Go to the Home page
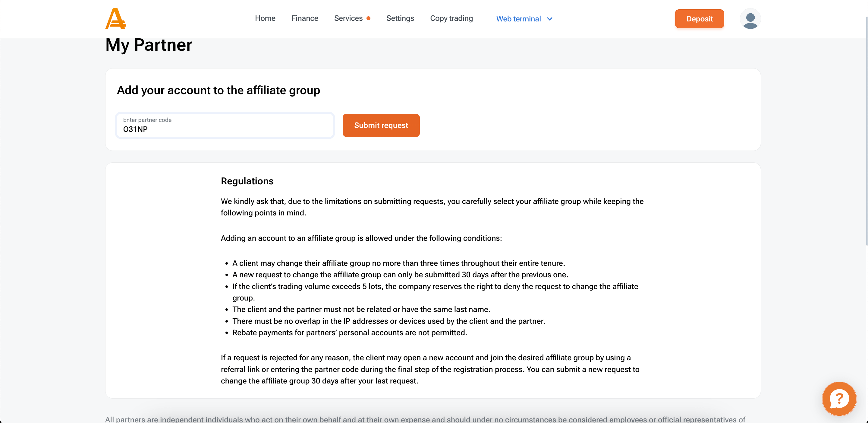The image size is (868, 423). [265, 18]
